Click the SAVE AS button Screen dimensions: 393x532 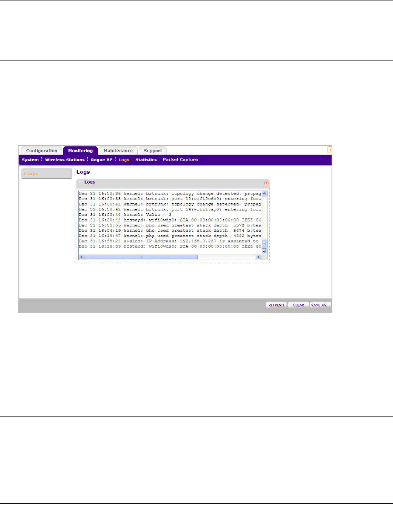(320, 305)
